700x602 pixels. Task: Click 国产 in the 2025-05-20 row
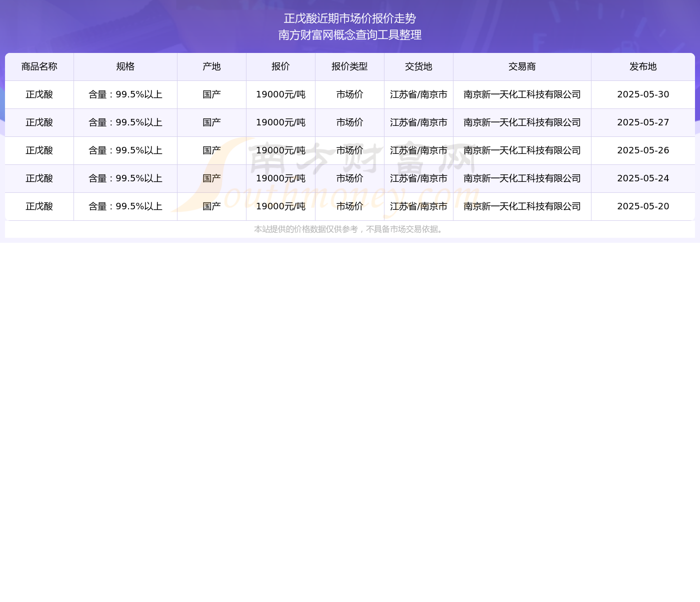211,206
